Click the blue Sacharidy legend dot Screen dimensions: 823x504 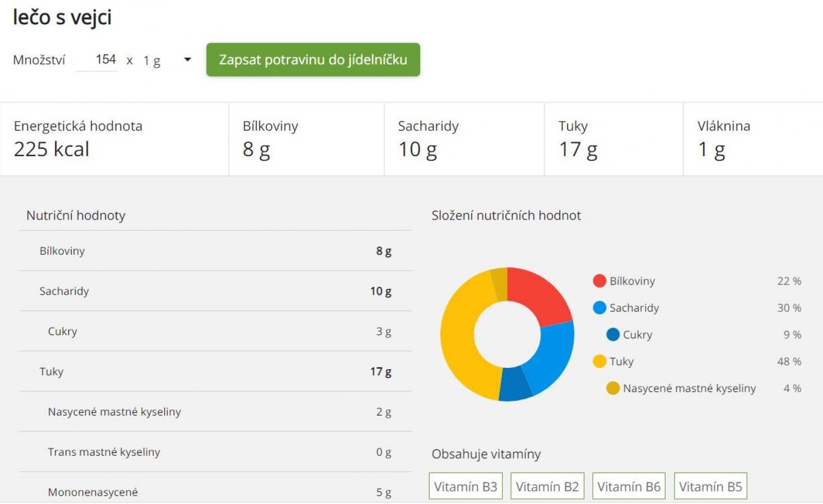pos(599,308)
